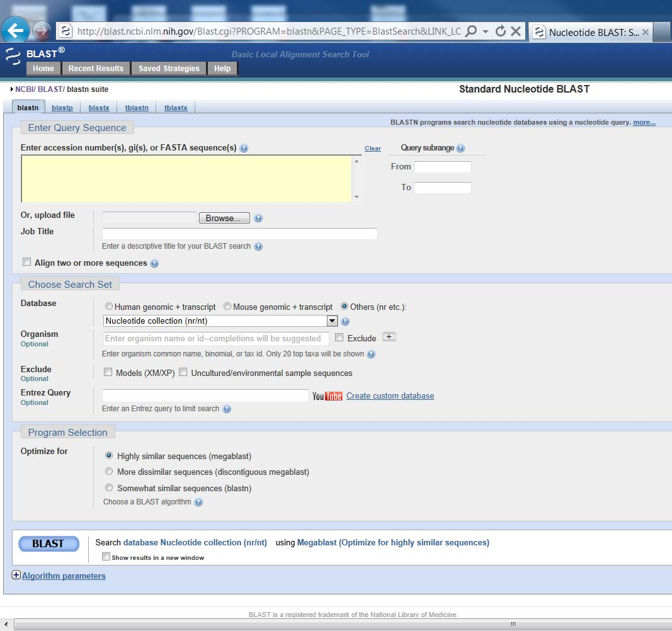Click the query textarea scroll-down arrow
672x631 pixels.
click(356, 197)
